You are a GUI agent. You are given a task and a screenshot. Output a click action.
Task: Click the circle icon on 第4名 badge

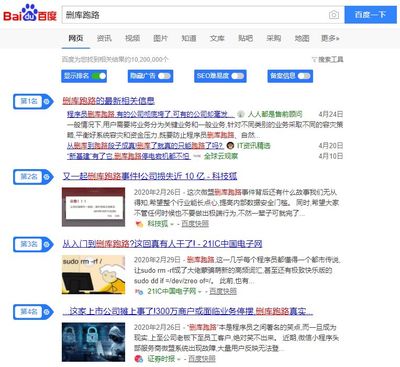coord(47,312)
